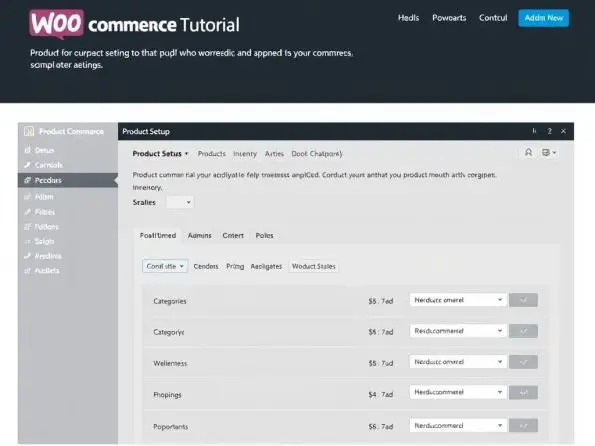The width and height of the screenshot is (595, 446).
Task: Toggle the checkmark for Wellerness row
Action: (523, 362)
